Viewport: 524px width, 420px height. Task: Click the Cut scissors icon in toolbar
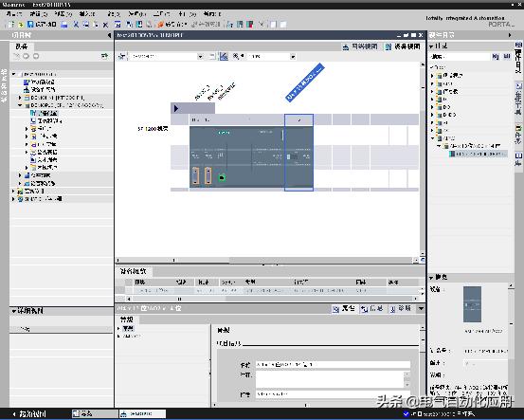click(x=76, y=24)
